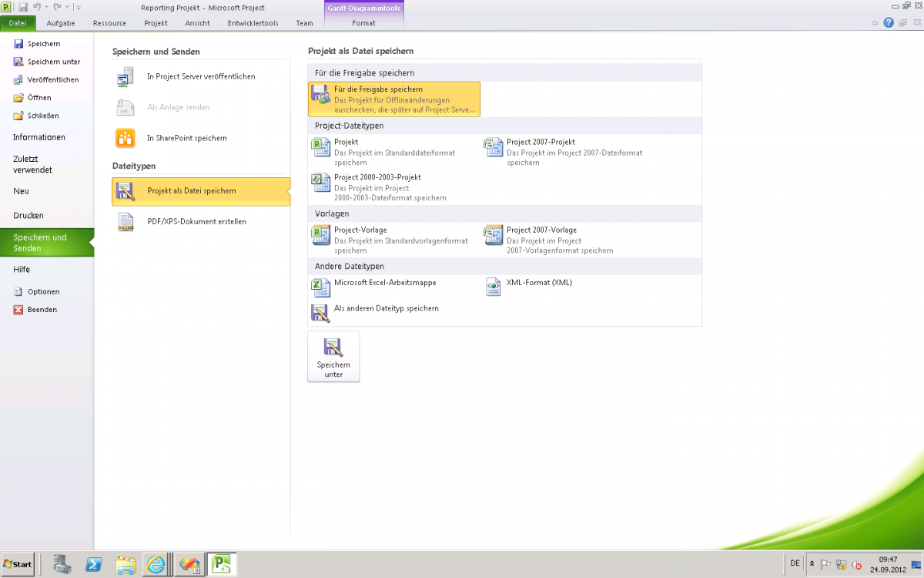The image size is (924, 578).
Task: Select the Project 2000-2003-Projekt file type
Action: click(x=394, y=187)
